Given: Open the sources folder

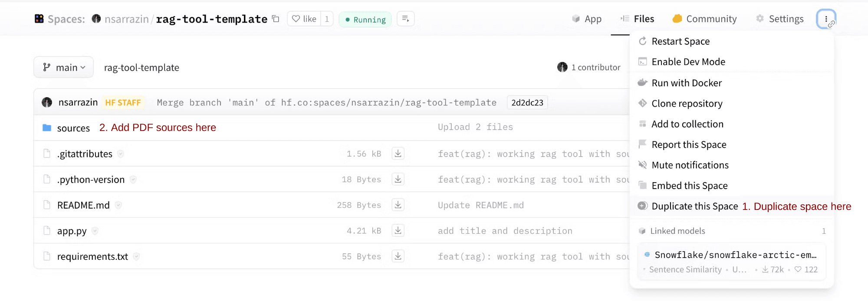Looking at the screenshot, I should pos(73,128).
